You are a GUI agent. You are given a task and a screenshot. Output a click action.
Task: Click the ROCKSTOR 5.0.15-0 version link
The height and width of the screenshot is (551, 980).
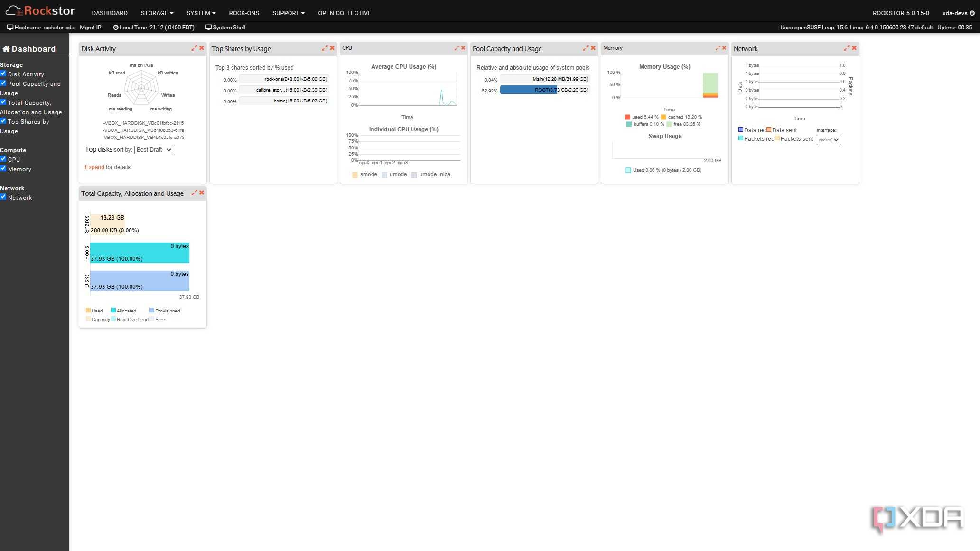(901, 13)
